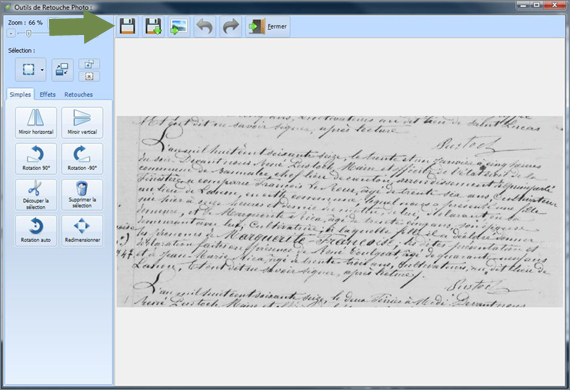Open the Redimensionner tool
This screenshot has width=570, height=390.
click(x=82, y=230)
